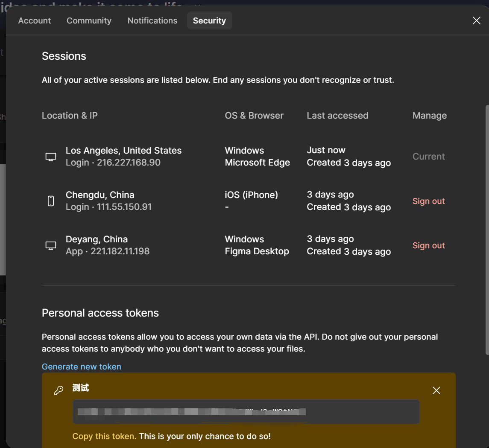Click the dialog's vertical scrollbar
Viewport: 489px width, 448px height.
pyautogui.click(x=487, y=230)
